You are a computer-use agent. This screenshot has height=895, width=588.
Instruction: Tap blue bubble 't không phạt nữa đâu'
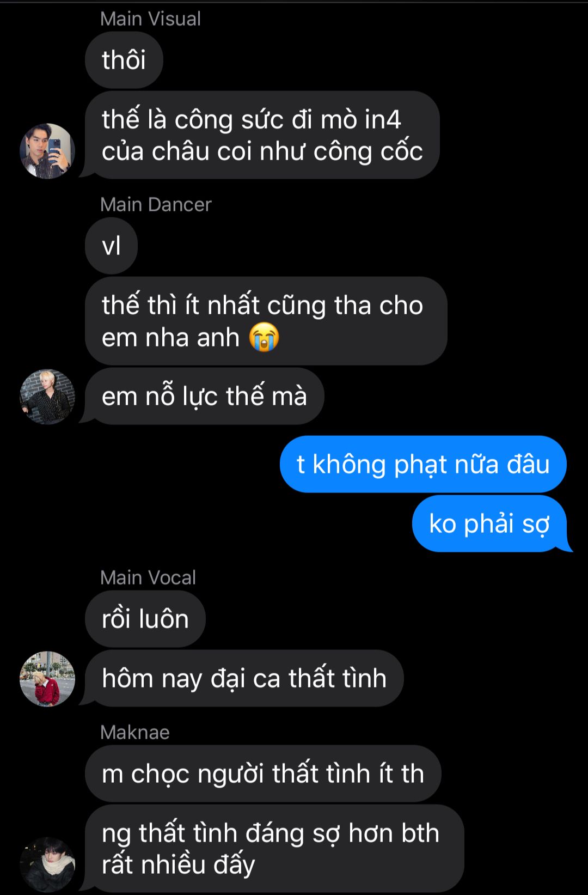423,464
